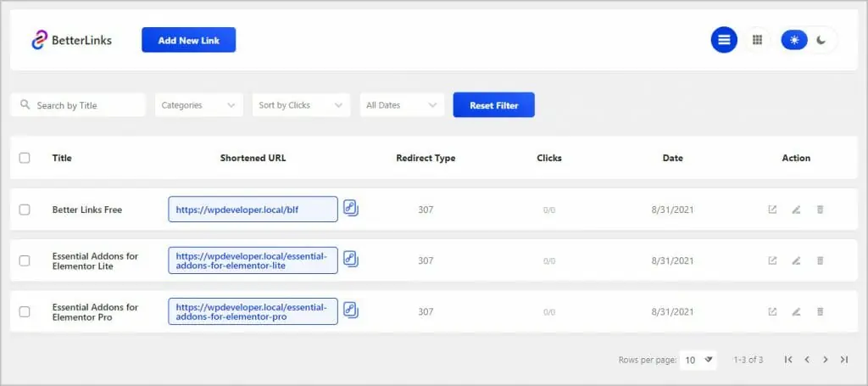Go to last page of results
Image resolution: width=868 pixels, height=386 pixels.
[843, 360]
